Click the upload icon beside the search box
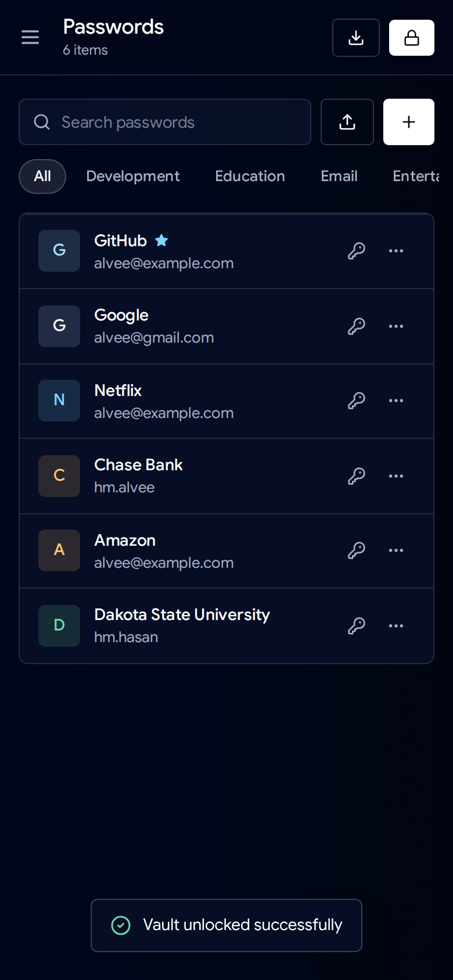 click(347, 122)
